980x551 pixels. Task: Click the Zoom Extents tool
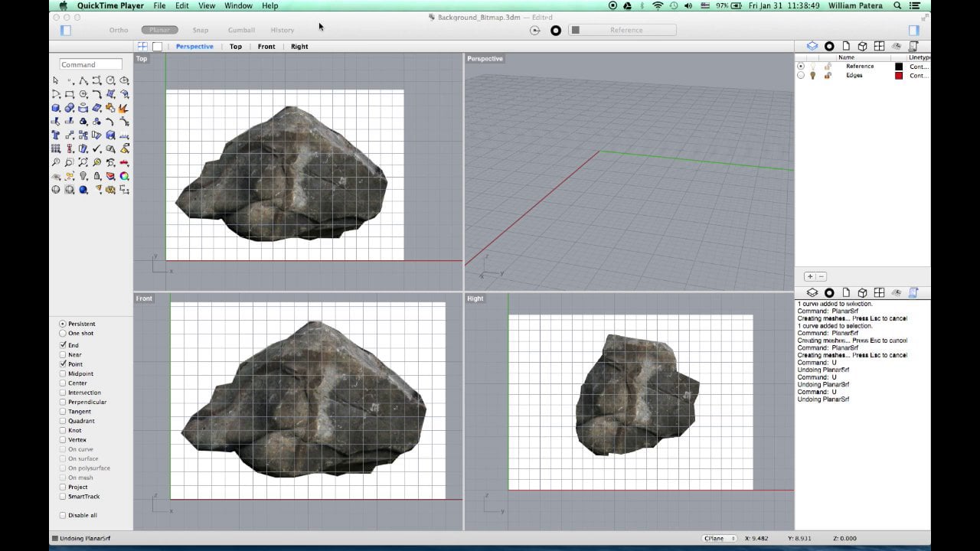tap(83, 162)
